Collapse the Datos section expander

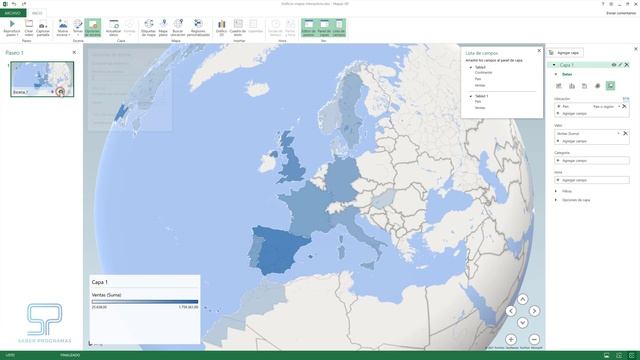tap(556, 74)
